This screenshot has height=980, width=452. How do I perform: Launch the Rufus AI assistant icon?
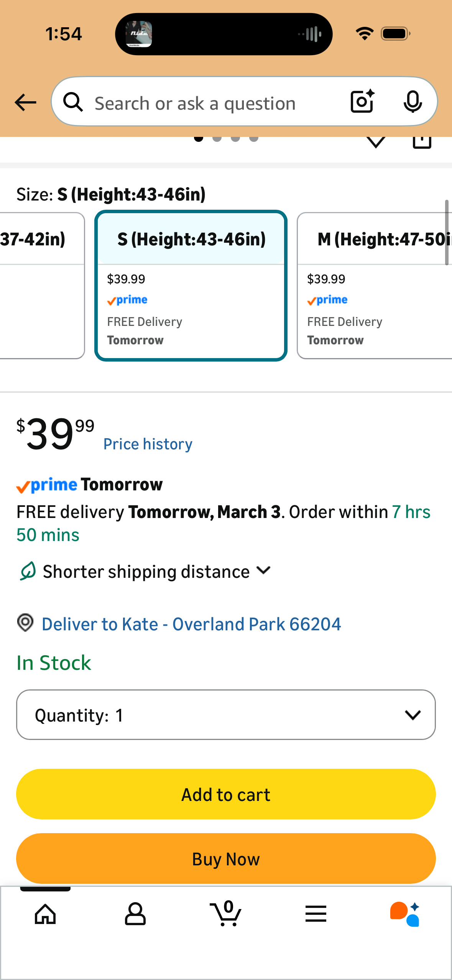tap(405, 914)
